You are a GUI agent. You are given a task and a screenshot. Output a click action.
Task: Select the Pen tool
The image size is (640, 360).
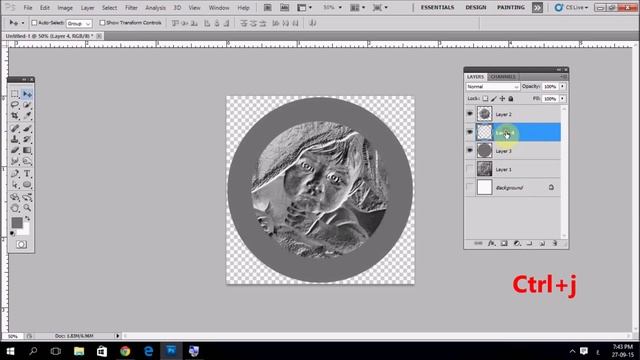click(x=15, y=174)
